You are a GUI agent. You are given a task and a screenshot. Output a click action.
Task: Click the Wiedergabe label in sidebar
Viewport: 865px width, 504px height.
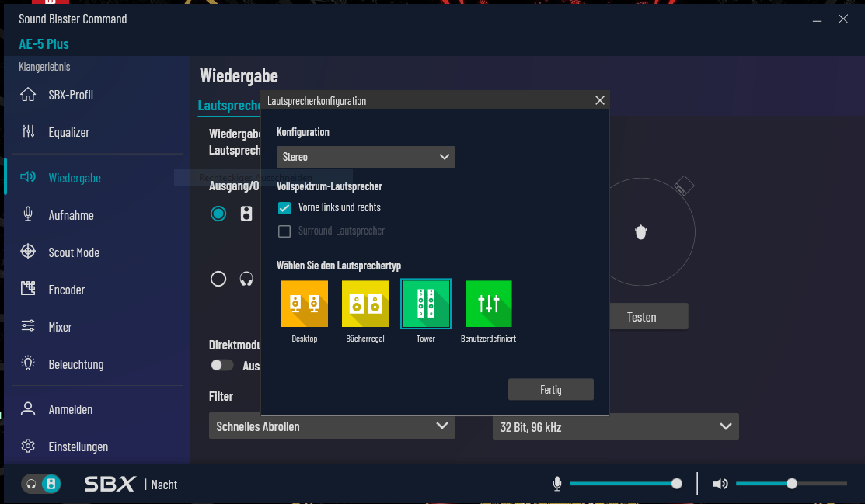click(x=75, y=178)
